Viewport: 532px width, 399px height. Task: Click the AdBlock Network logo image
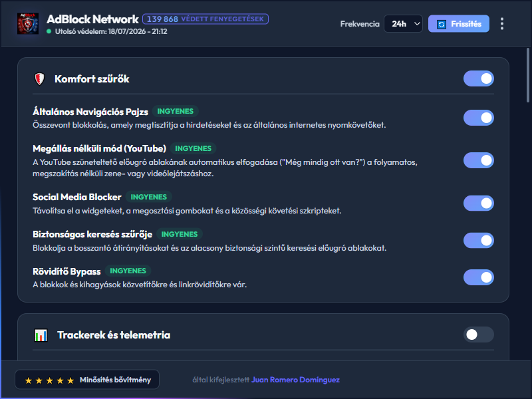(28, 24)
